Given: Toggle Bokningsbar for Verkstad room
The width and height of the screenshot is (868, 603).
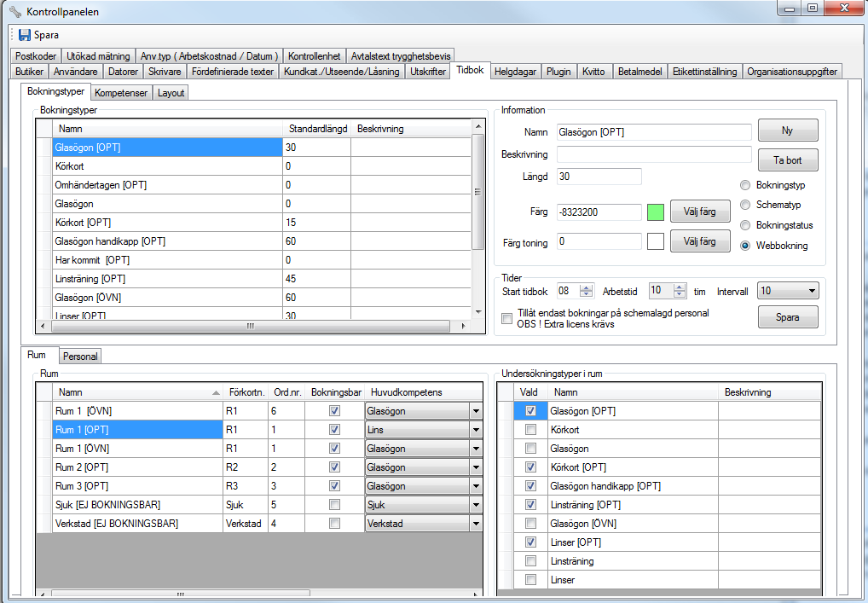Looking at the screenshot, I should click(x=334, y=524).
